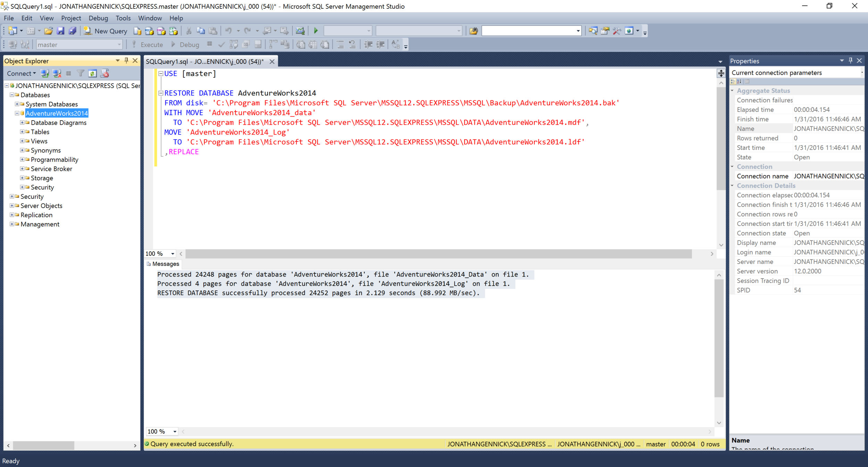Click the Disconnect server icon in Object Explorer
The width and height of the screenshot is (868, 467).
pos(57,73)
